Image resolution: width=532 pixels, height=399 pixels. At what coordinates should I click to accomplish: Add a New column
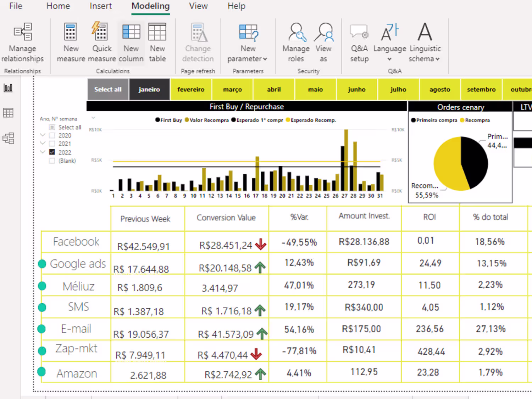[x=131, y=43]
